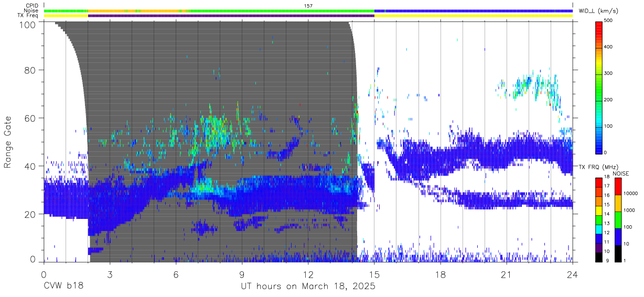The width and height of the screenshot is (644, 297).
Task: Click the 'CVW b18' radar beam label
Action: (63, 287)
